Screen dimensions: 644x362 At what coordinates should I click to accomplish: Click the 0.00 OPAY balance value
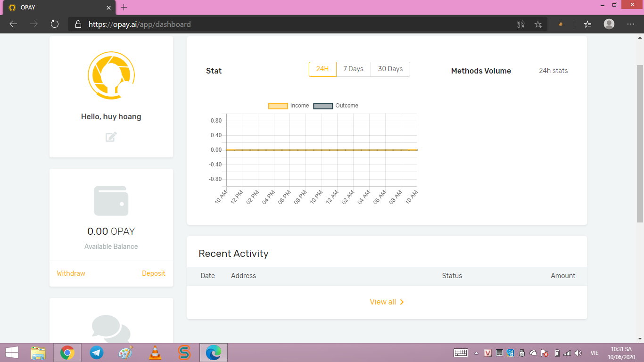111,231
